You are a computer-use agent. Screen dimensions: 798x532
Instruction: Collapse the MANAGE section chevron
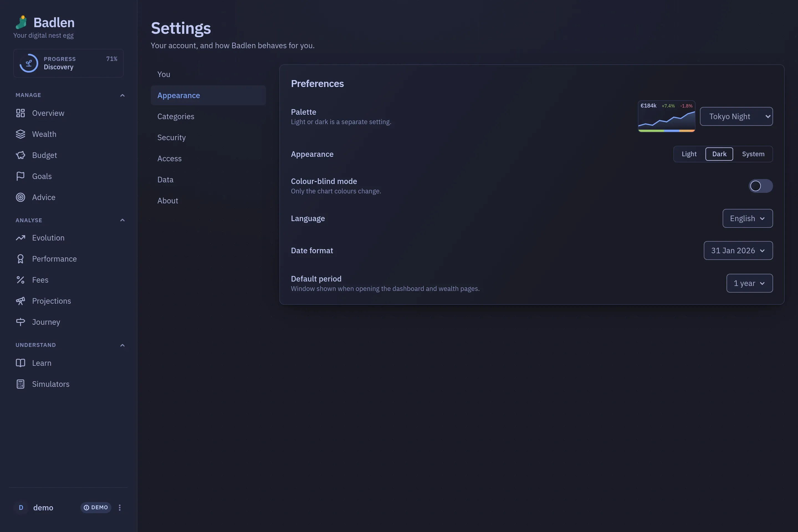click(122, 95)
